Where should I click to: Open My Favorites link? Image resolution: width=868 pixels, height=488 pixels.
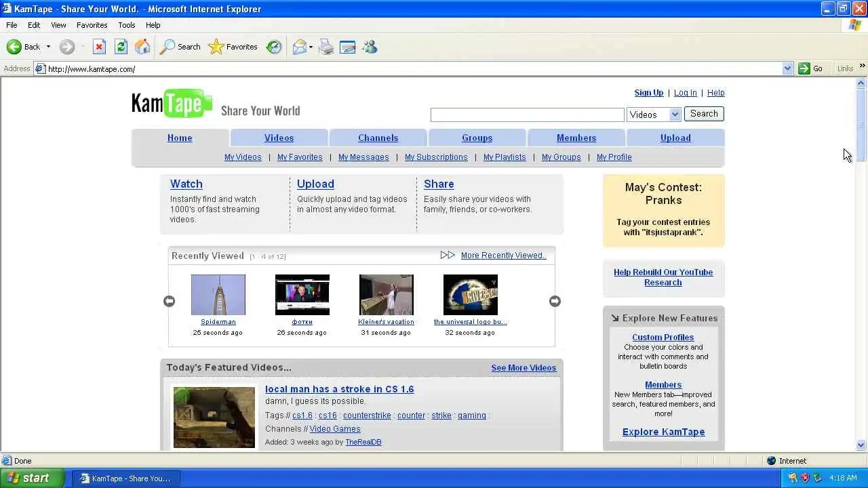(300, 157)
